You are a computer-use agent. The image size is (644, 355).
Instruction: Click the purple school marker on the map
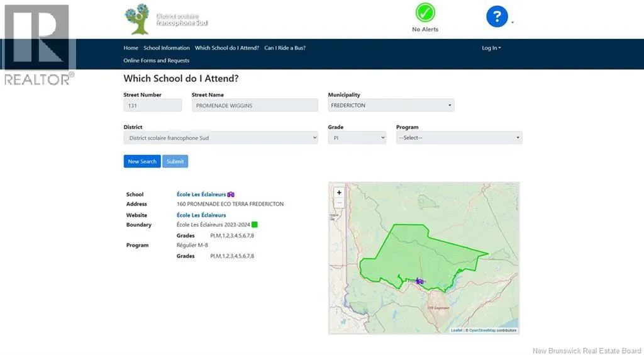(419, 281)
